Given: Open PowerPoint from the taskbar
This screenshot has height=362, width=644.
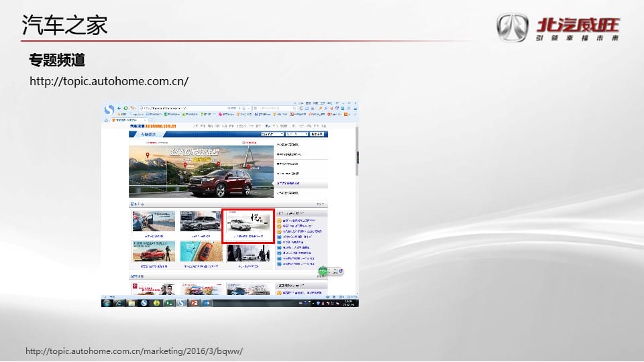Looking at the screenshot, I should pyautogui.click(x=194, y=303).
